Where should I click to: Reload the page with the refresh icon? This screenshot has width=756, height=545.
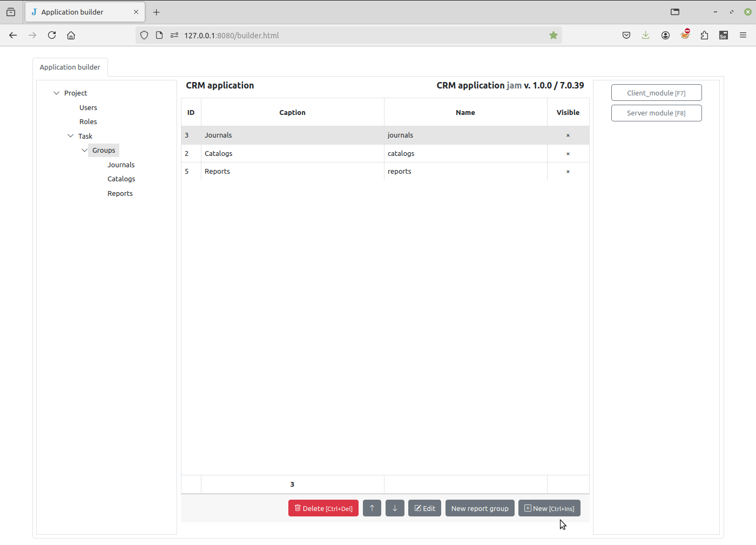tap(52, 35)
